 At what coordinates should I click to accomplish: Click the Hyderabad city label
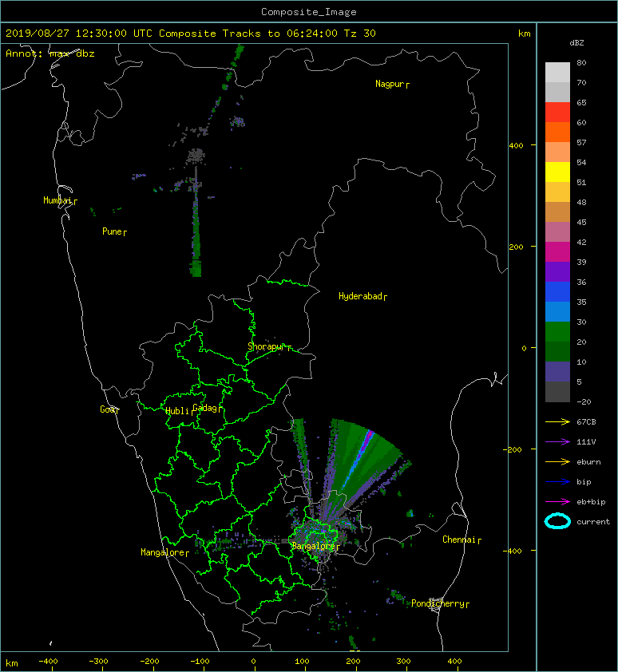(360, 296)
